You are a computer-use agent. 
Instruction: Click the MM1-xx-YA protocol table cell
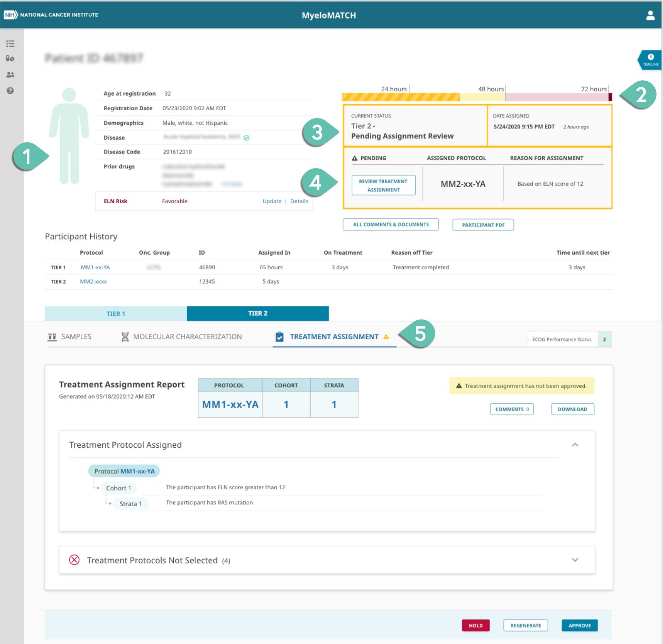pyautogui.click(x=230, y=405)
